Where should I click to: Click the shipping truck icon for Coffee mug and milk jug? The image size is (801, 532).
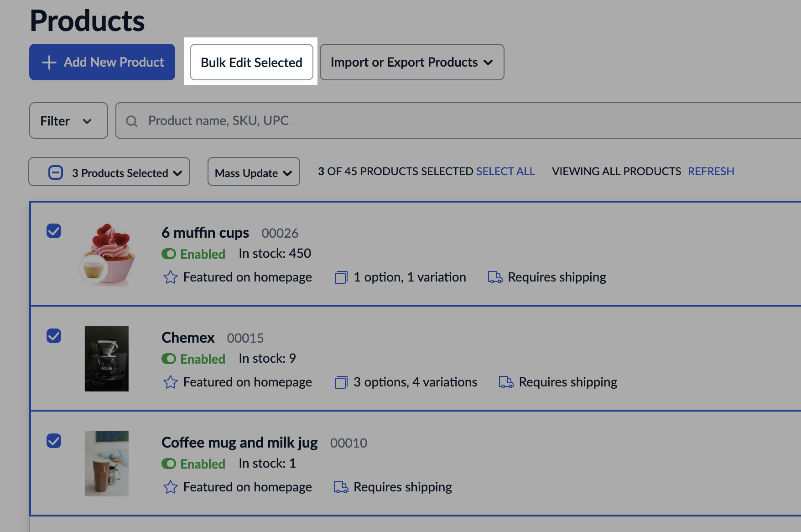point(340,487)
